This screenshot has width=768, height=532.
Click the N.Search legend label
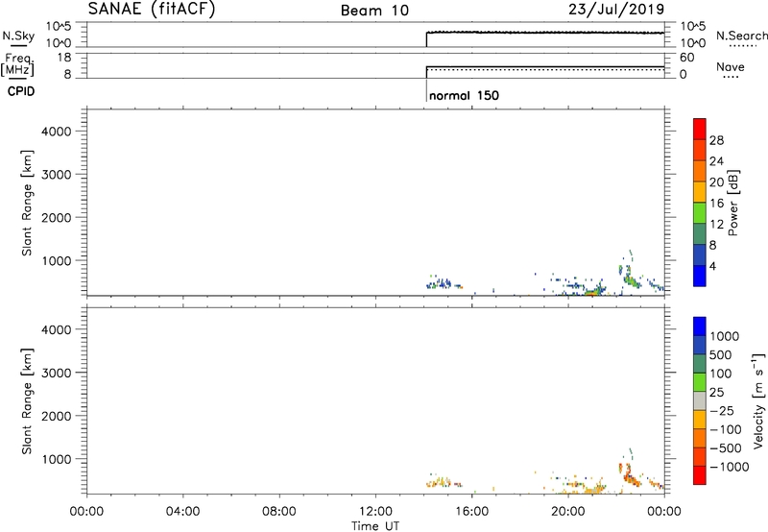point(742,36)
